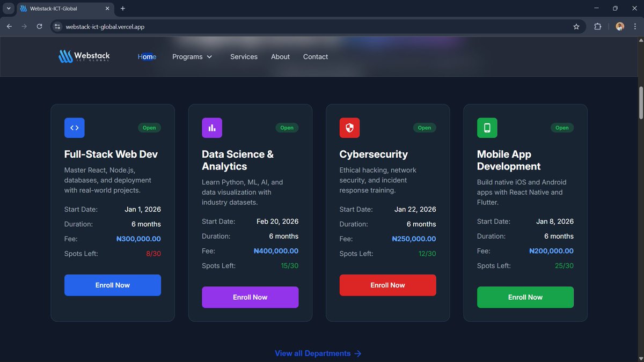The image size is (644, 362).
Task: Click the ₦200,000.00 fee value
Action: 551,250
